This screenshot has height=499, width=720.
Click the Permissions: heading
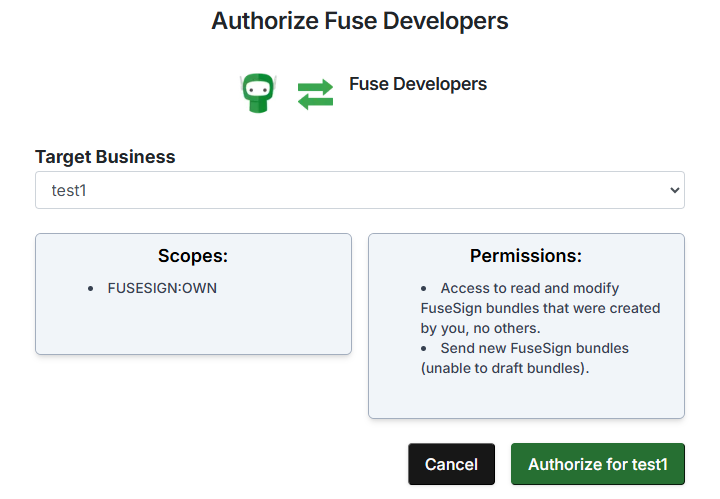[526, 256]
